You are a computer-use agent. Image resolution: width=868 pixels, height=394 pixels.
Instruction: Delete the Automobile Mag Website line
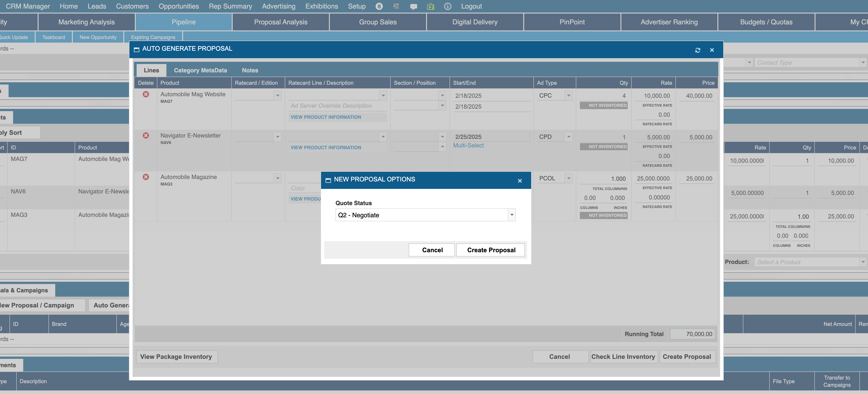tap(146, 94)
